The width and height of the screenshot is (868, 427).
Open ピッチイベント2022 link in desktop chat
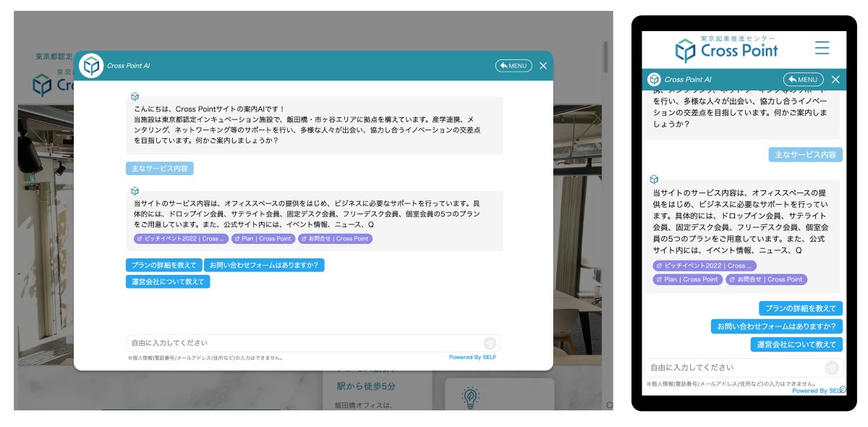[181, 239]
